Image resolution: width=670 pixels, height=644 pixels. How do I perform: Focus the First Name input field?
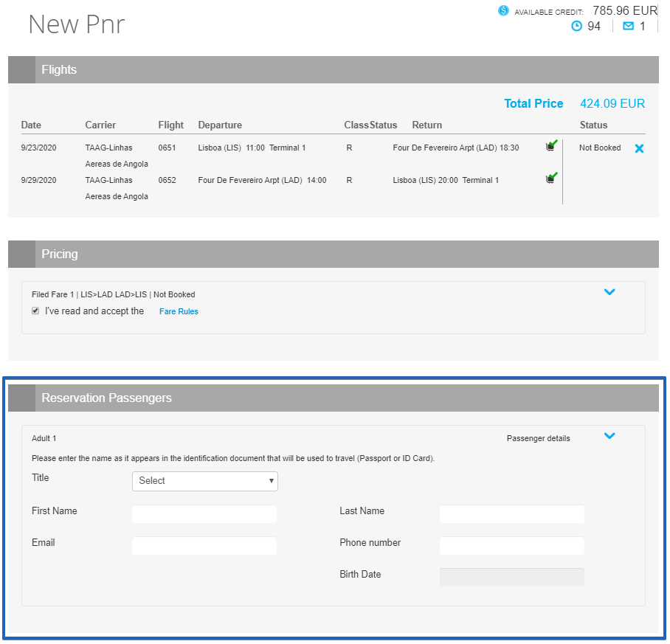204,514
